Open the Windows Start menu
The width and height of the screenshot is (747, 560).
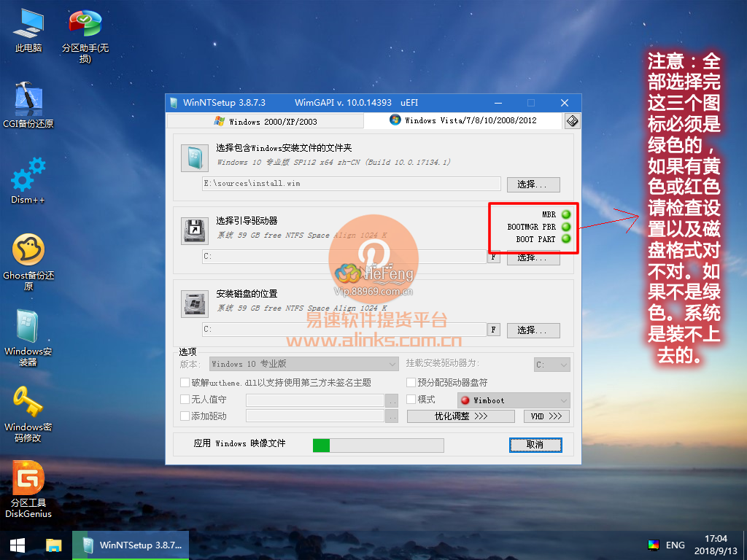(18, 545)
